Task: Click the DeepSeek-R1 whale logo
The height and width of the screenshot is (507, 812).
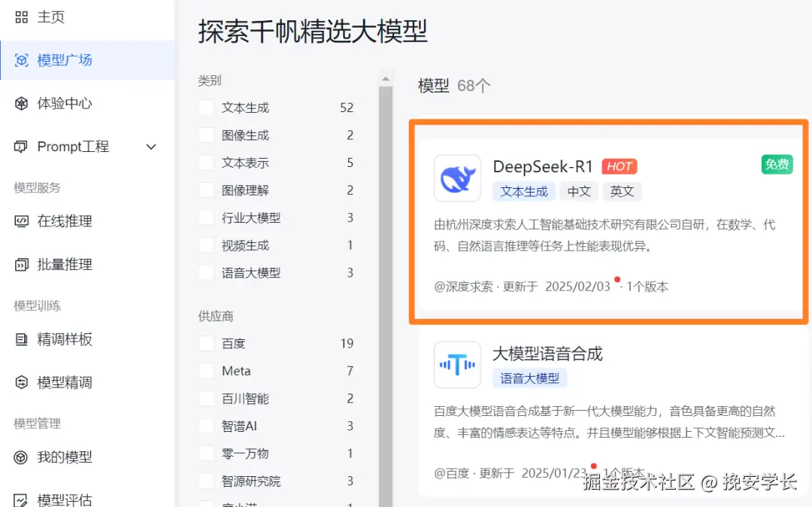Action: 457,178
